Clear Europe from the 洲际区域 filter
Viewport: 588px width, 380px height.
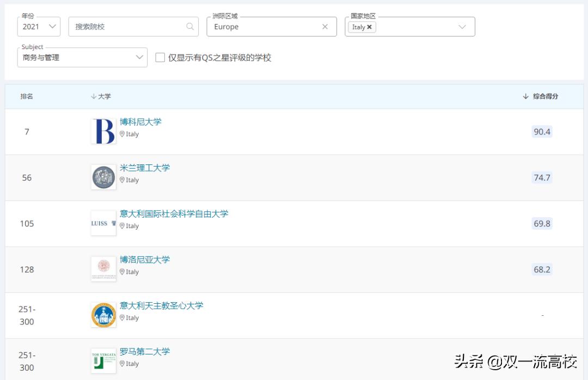pos(325,26)
